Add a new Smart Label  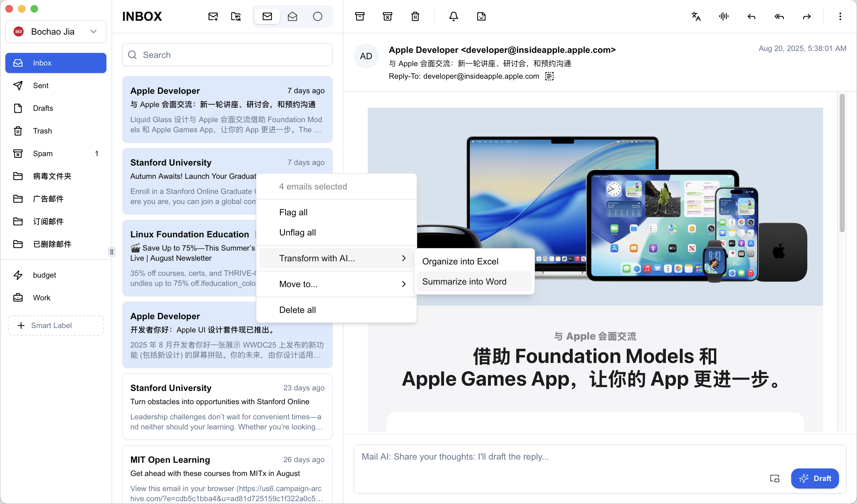pyautogui.click(x=55, y=325)
